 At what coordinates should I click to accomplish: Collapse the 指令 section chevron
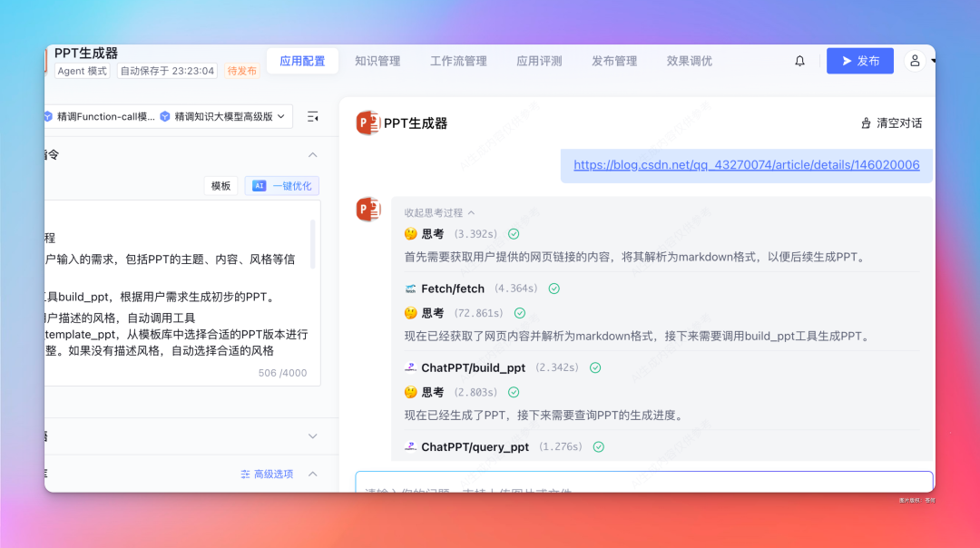click(x=312, y=155)
